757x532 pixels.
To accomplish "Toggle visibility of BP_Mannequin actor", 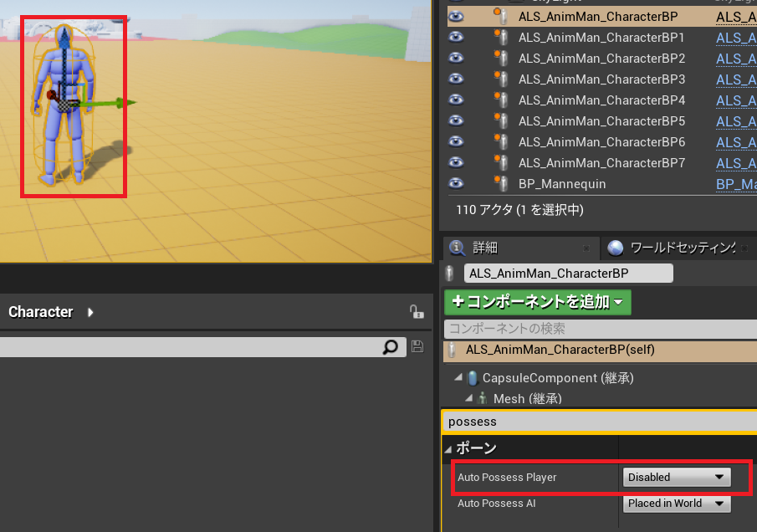I will click(x=456, y=183).
